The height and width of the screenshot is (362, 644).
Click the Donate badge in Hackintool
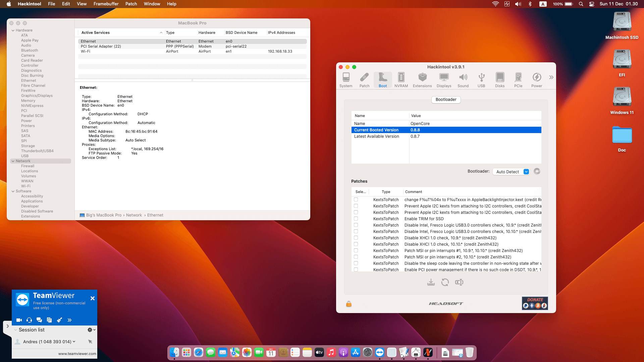pyautogui.click(x=535, y=303)
